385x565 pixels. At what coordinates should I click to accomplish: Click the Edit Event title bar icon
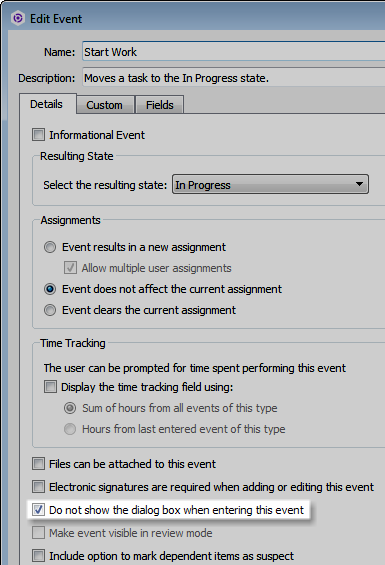pos(18,18)
